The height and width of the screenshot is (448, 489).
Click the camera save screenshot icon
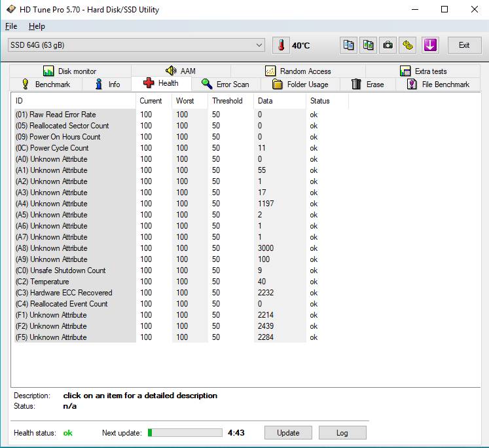coord(388,45)
